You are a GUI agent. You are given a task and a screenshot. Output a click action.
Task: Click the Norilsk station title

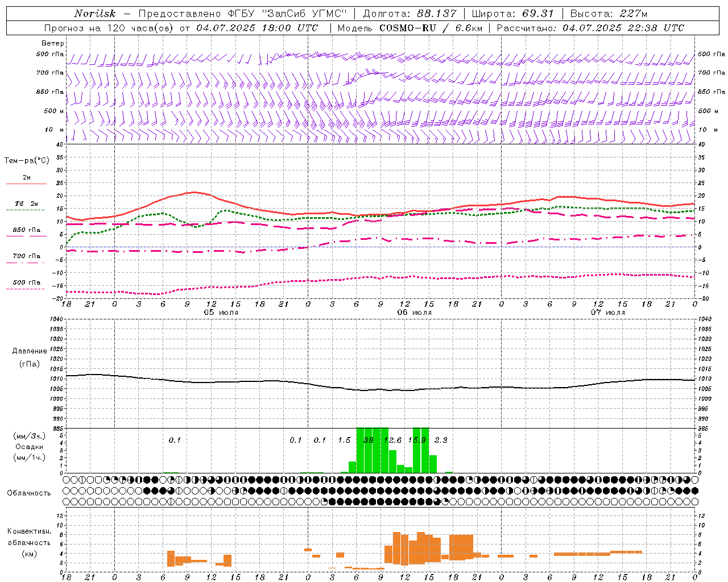95,14
